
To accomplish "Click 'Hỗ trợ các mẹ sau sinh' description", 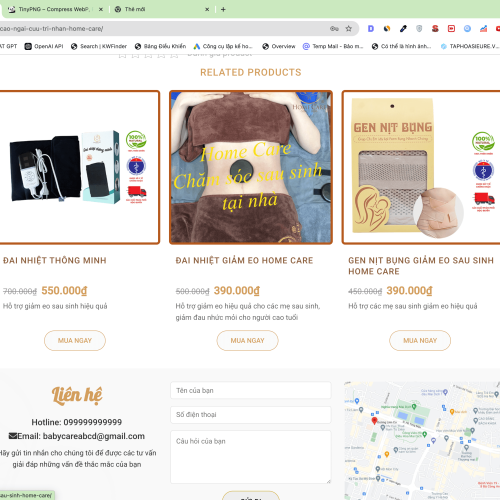I will tap(413, 306).
